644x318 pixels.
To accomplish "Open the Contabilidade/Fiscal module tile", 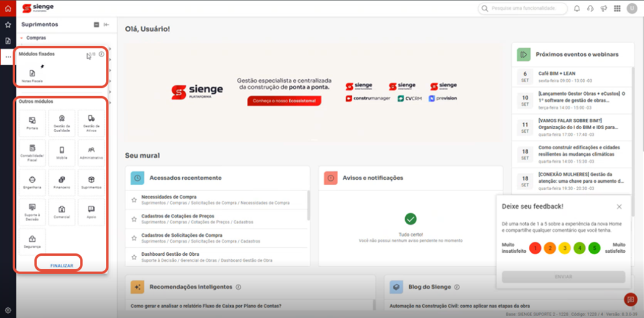I will coord(32,153).
